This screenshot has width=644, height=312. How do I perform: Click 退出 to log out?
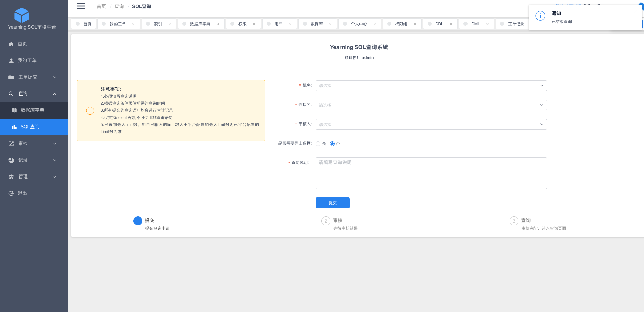(x=34, y=193)
